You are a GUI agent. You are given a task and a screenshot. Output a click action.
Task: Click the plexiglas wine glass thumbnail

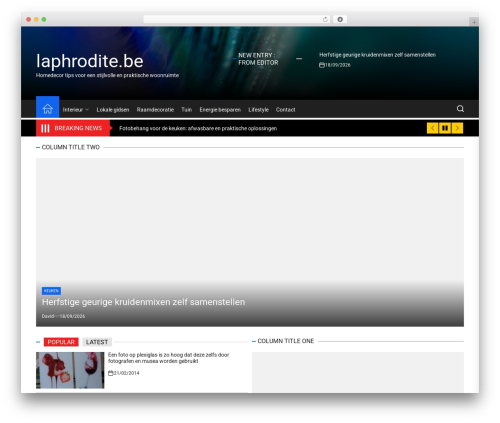coord(70,370)
